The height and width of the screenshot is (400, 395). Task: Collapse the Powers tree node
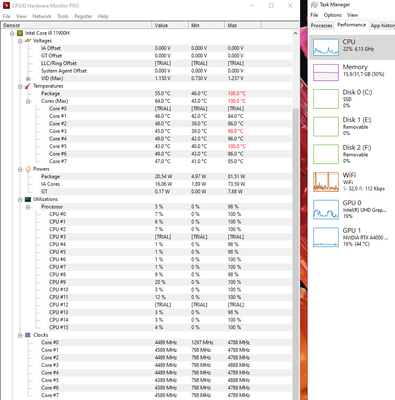coord(20,169)
